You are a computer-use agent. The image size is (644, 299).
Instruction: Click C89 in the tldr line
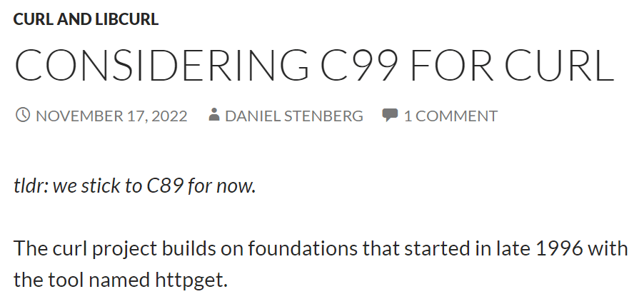[x=166, y=186]
